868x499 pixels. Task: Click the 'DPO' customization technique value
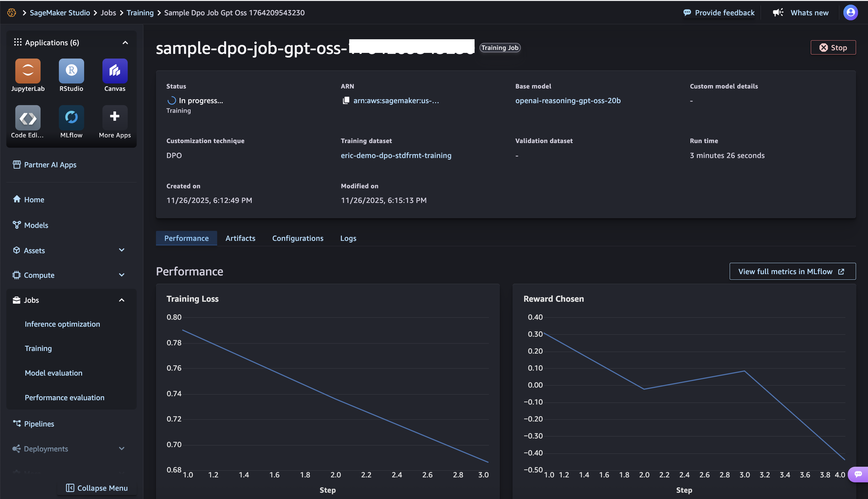tap(174, 155)
